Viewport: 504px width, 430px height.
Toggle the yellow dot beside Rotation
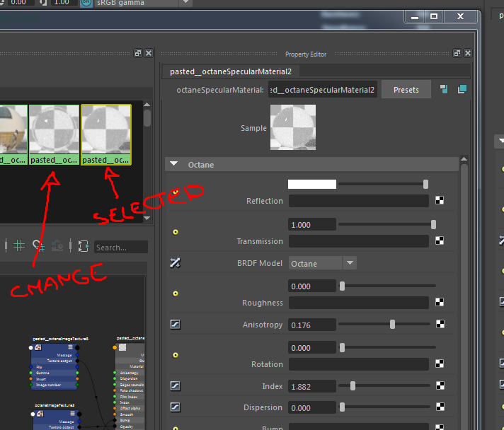click(176, 355)
